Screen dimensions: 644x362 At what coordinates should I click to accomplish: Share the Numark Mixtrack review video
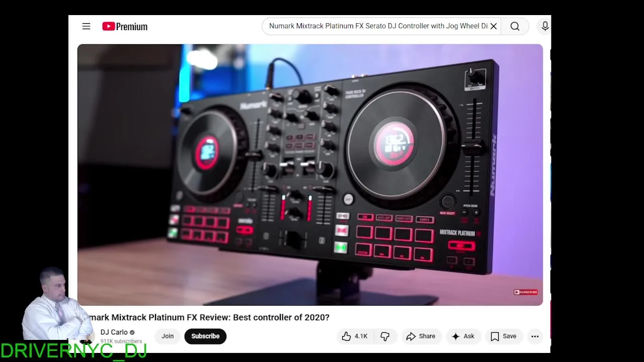(x=421, y=336)
